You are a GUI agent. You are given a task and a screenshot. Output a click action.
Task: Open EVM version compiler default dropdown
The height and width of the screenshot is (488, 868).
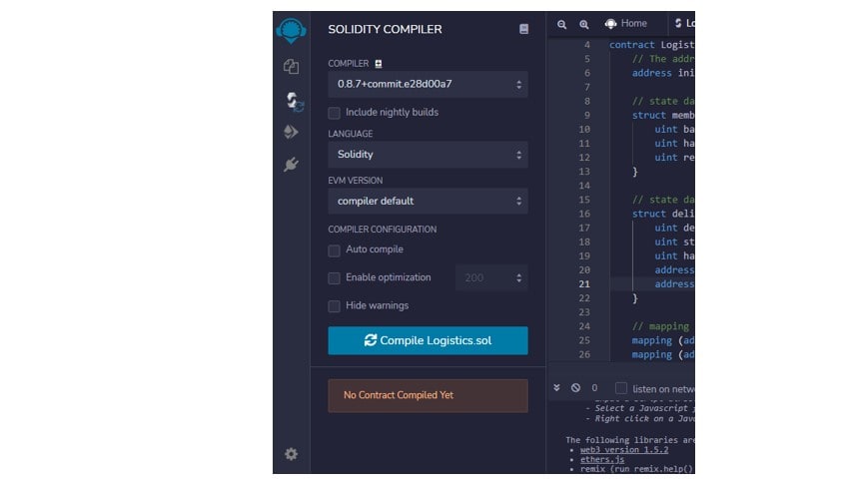428,201
